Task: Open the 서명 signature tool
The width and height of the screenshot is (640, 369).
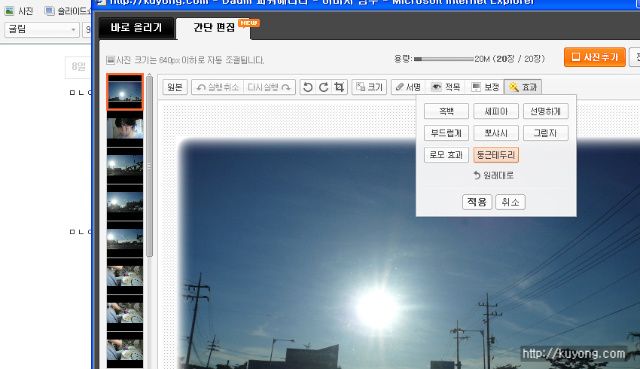Action: (x=409, y=87)
